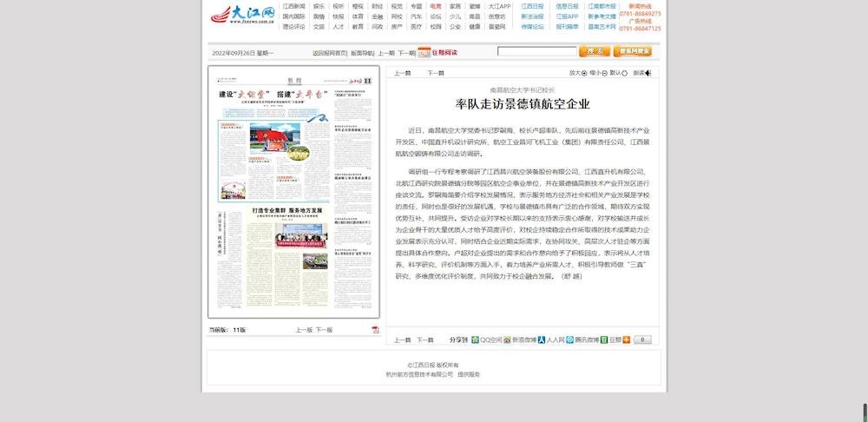868x422 pixels.
Task: Select the 缩小 font size radio
Action: point(605,73)
